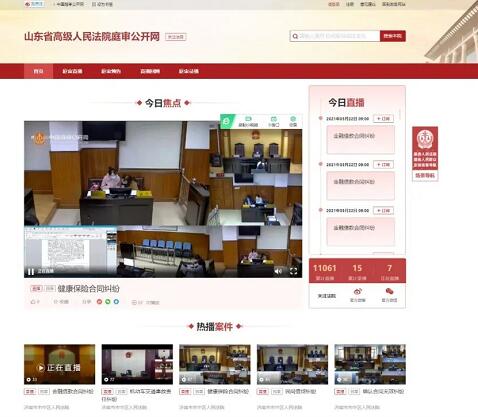The height and width of the screenshot is (417, 478).
Task: Subscribe to the second 今日直播 schedule entry
Action: pos(383,165)
